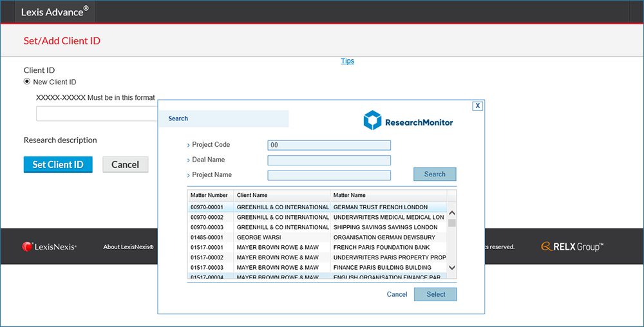Screen dimensions: 644x327
Task: Click the dialog's Cancel link
Action: click(x=397, y=294)
